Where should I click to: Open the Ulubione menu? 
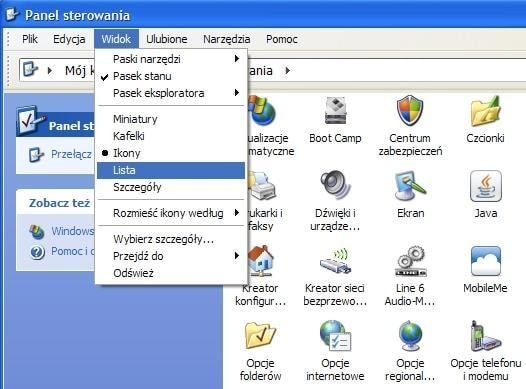[x=167, y=39]
